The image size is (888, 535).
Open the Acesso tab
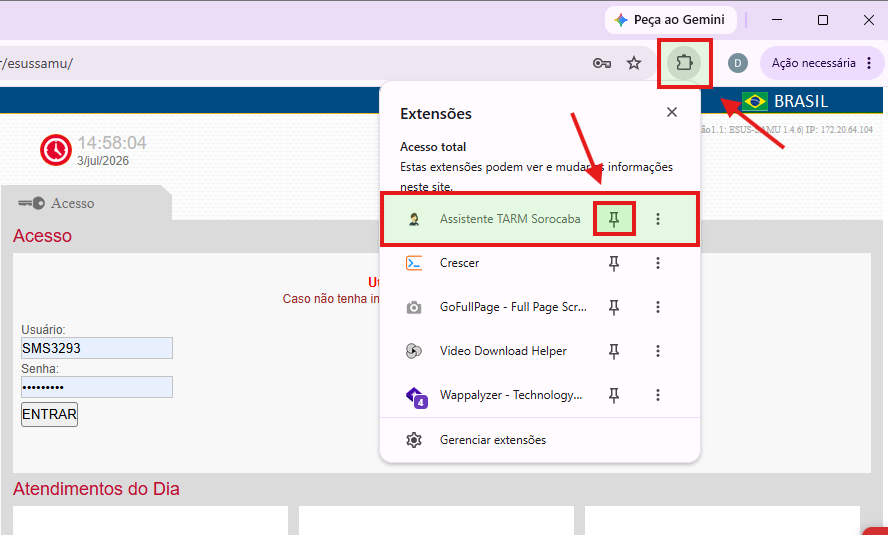[x=86, y=203]
